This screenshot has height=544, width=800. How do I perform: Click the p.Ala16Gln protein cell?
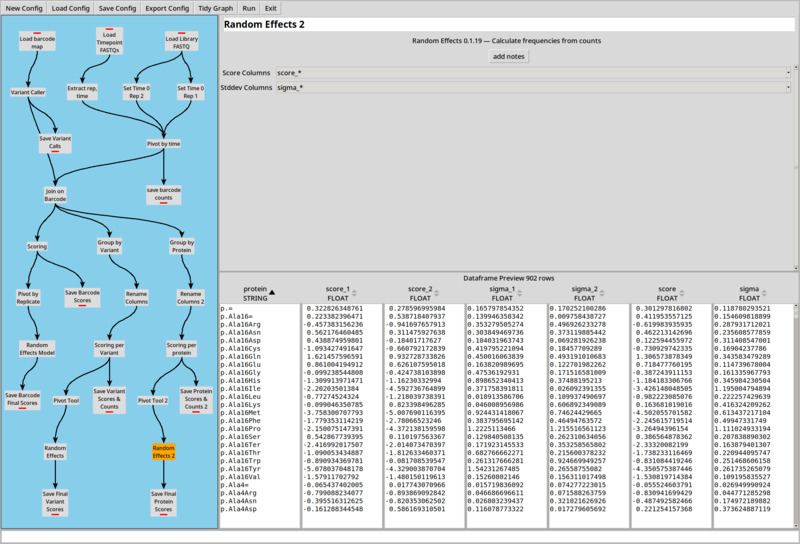coord(241,357)
